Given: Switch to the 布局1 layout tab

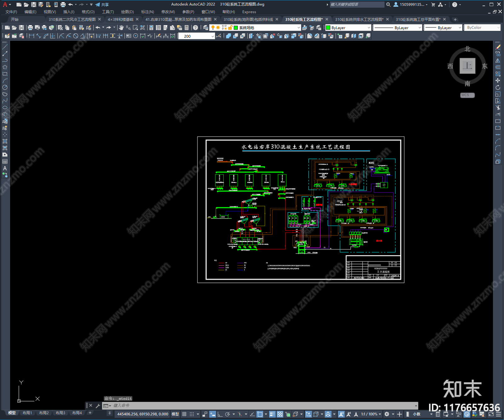Looking at the screenshot, I should pos(27,413).
